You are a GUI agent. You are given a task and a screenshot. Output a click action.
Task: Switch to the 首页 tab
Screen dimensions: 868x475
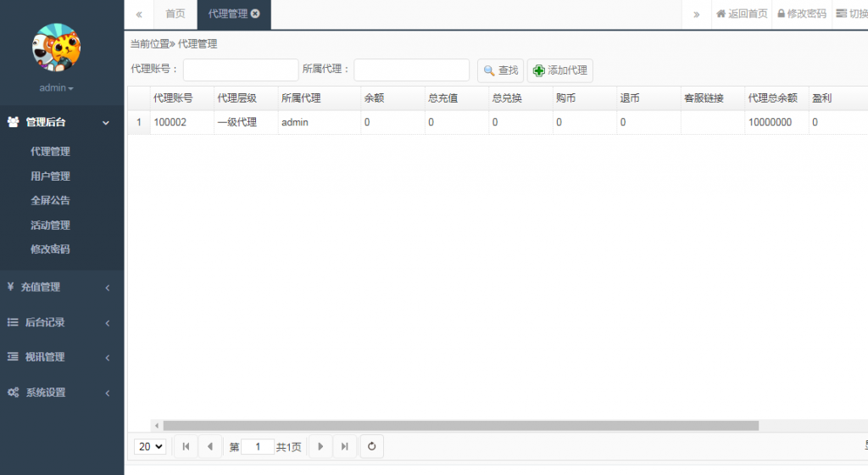(175, 14)
